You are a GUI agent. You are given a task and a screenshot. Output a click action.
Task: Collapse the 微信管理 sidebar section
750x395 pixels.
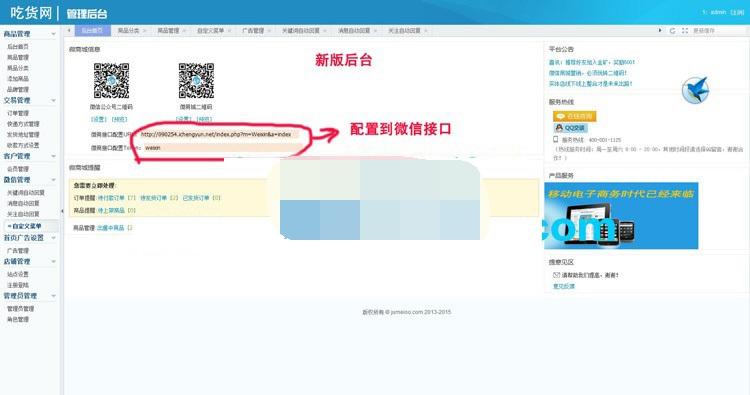click(53, 180)
